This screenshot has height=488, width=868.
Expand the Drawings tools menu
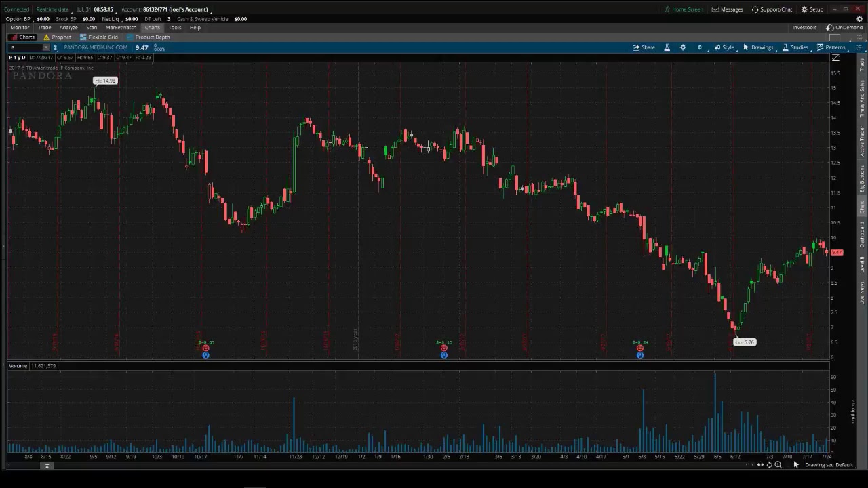[x=758, y=47]
